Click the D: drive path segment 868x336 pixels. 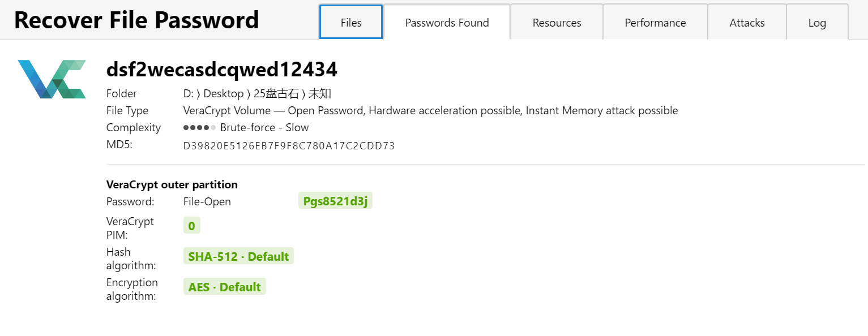coord(189,93)
